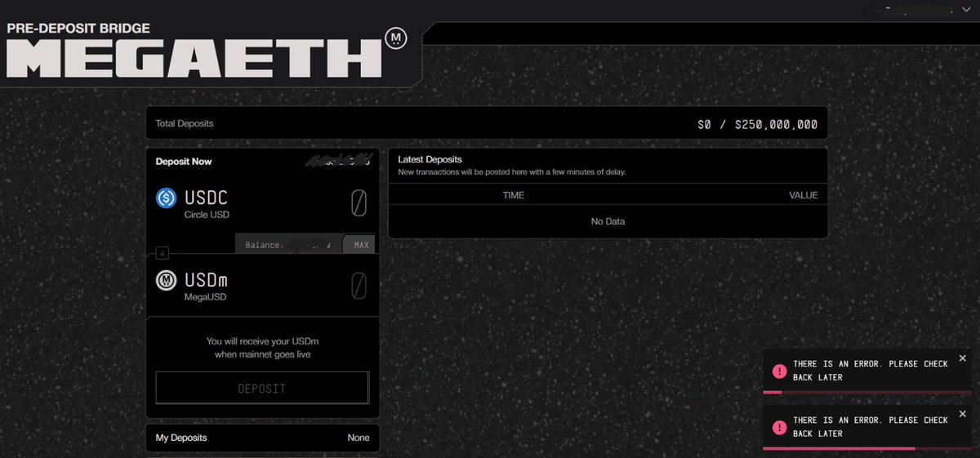
Task: Click the $0 / $250,000,000 total value
Action: pos(757,125)
